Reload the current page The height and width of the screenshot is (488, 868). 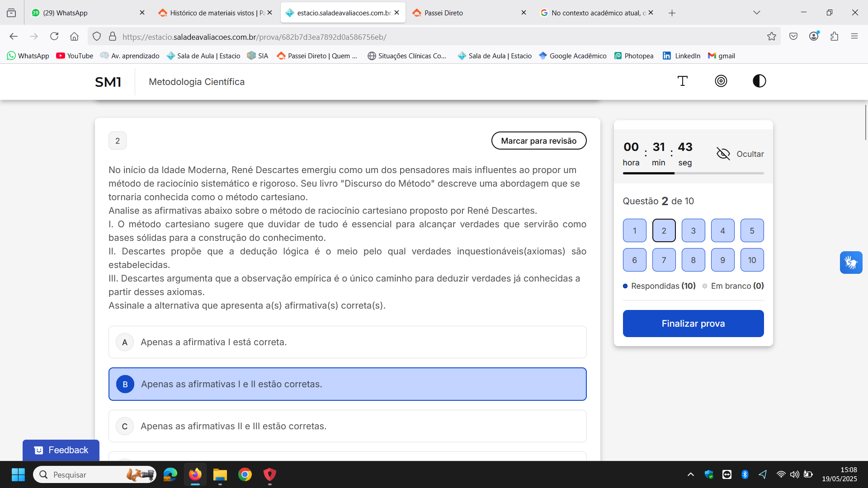point(54,37)
